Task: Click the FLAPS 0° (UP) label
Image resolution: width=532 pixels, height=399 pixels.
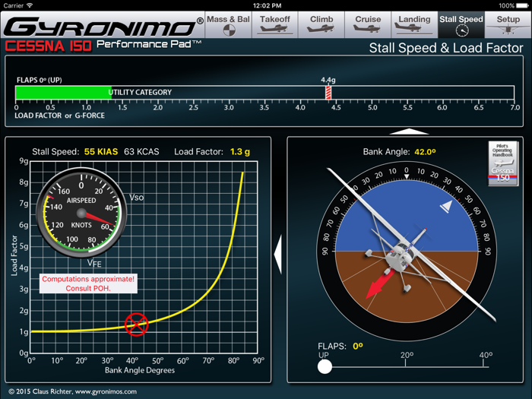Action: tap(40, 80)
